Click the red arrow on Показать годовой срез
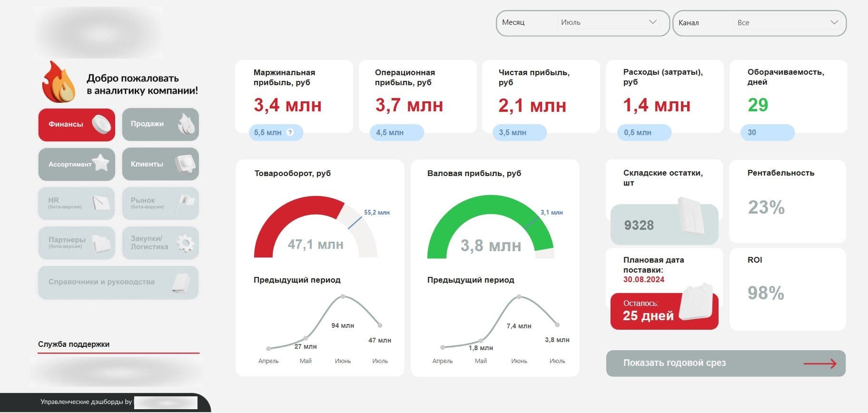Image resolution: width=868 pixels, height=413 pixels. (x=819, y=364)
